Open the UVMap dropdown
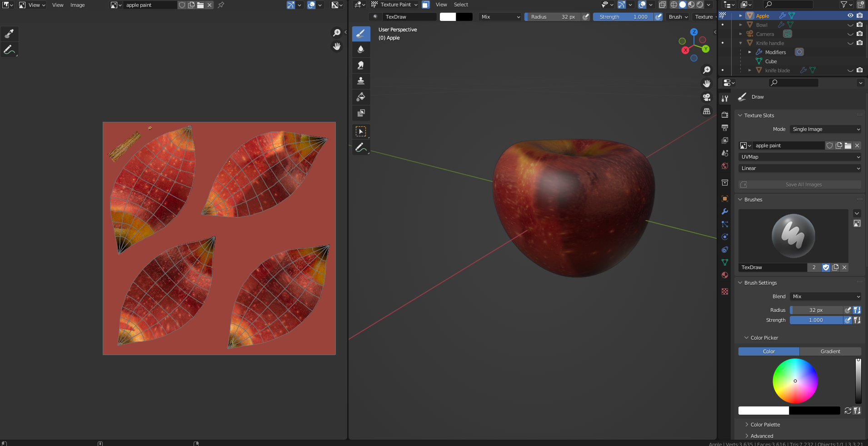Image resolution: width=868 pixels, height=446 pixels. (x=800, y=157)
